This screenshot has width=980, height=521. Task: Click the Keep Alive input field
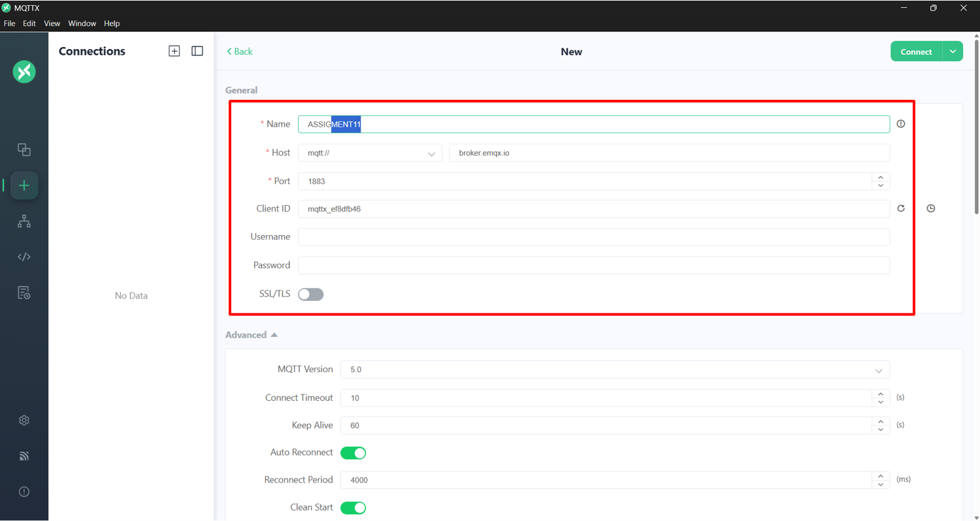coord(606,425)
